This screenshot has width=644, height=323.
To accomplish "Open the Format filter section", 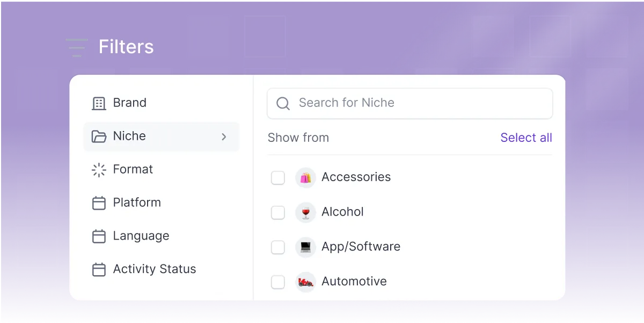I will [x=133, y=169].
